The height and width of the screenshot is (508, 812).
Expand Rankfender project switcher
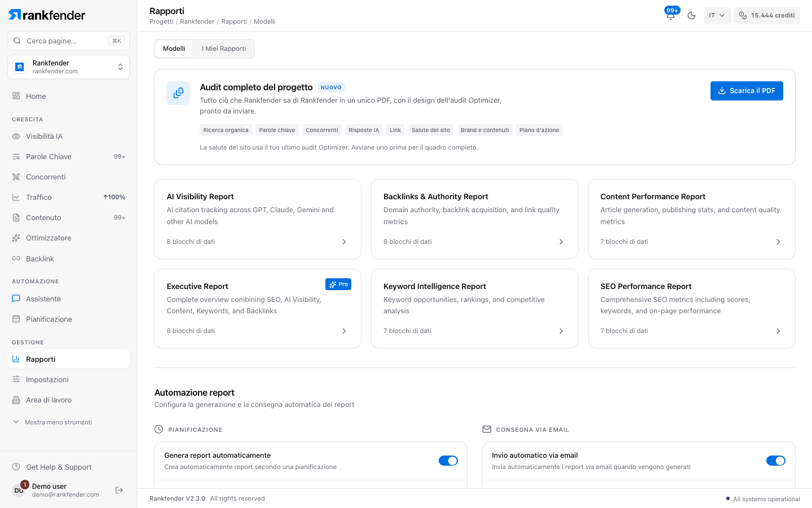click(x=68, y=67)
